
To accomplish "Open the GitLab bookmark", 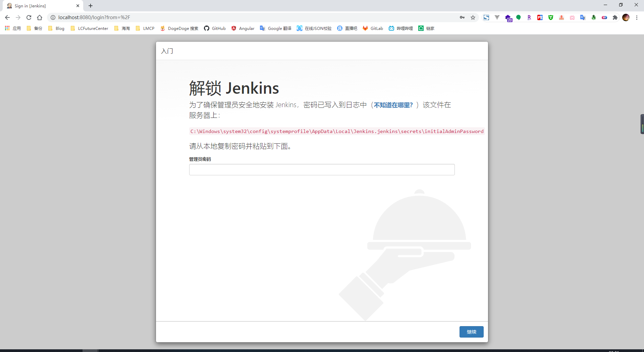I will pyautogui.click(x=373, y=28).
